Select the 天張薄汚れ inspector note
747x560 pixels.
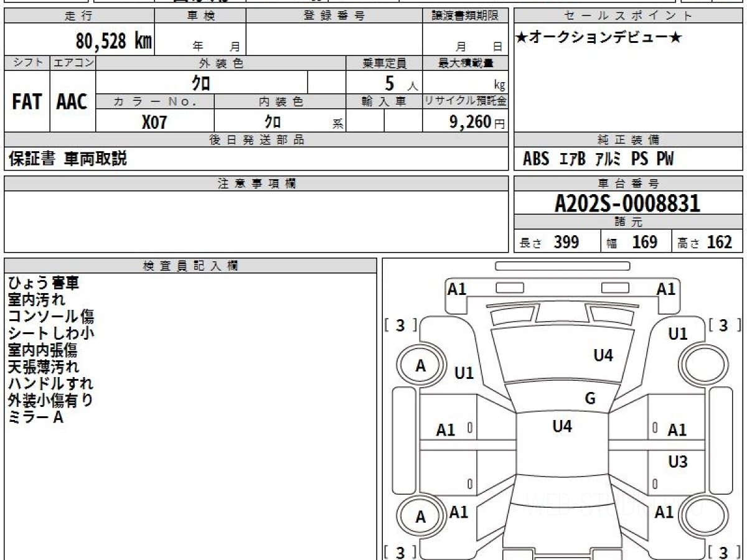44,367
